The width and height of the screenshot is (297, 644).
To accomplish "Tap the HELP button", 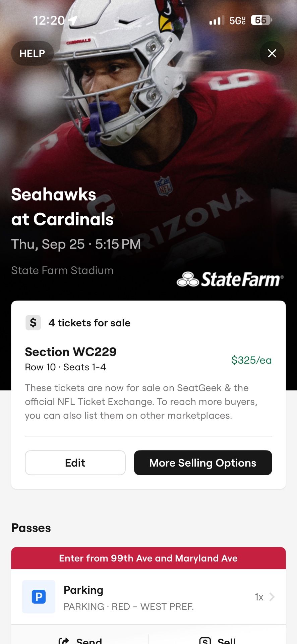I will 32,53.
